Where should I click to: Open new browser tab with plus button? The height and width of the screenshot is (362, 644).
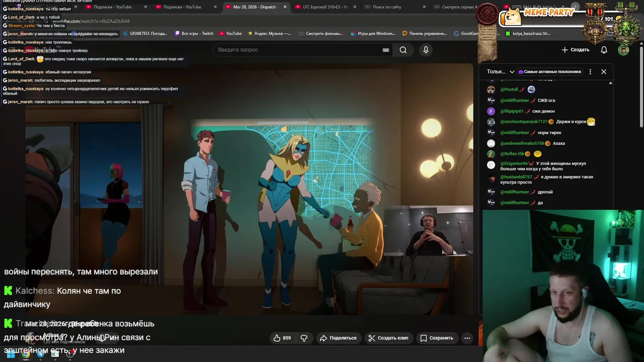pyautogui.click(x=575, y=7)
